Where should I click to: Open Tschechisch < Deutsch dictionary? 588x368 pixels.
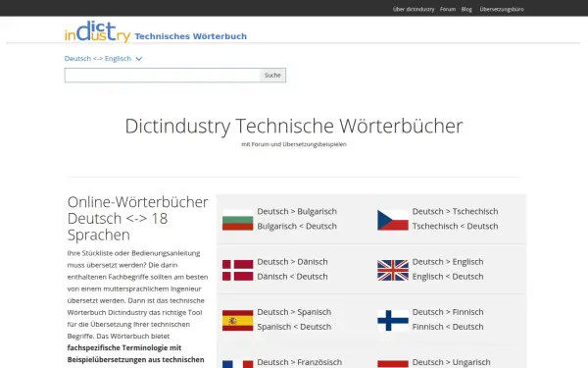tap(456, 226)
